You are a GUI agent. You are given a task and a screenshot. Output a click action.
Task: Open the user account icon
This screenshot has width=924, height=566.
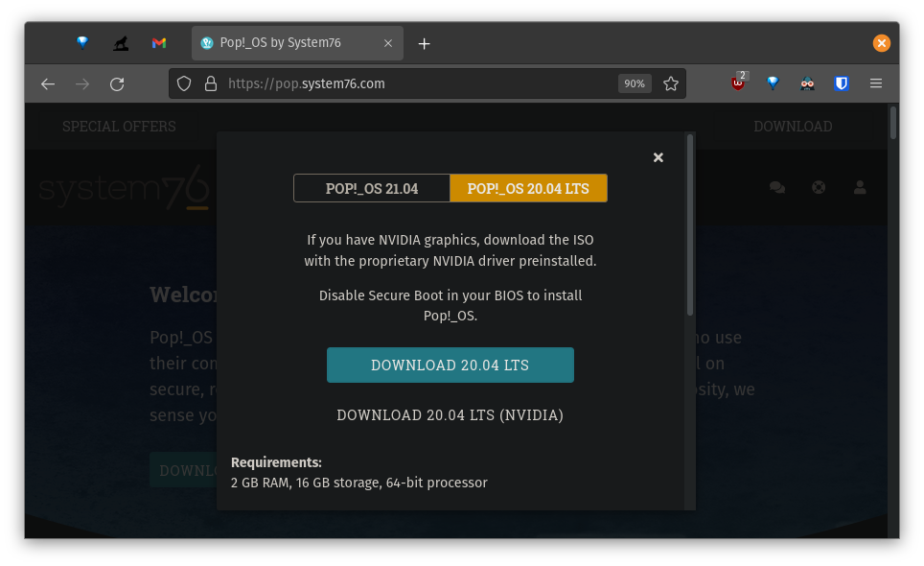[860, 187]
